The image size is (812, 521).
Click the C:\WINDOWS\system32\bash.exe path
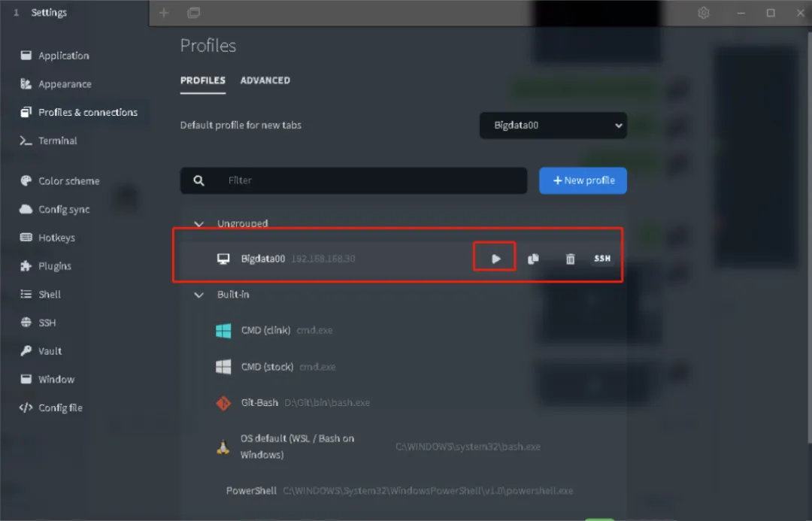click(x=468, y=447)
